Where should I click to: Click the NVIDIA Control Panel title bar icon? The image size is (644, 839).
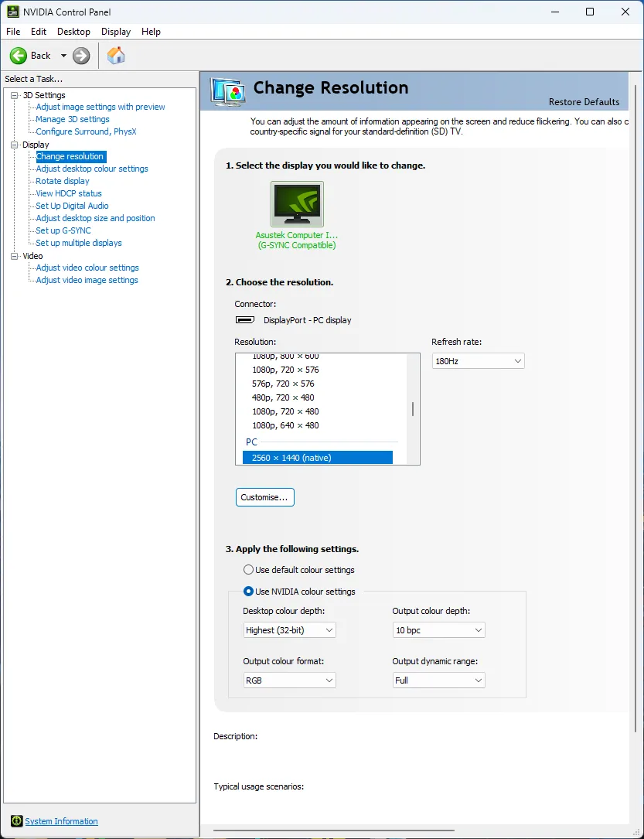coord(13,12)
